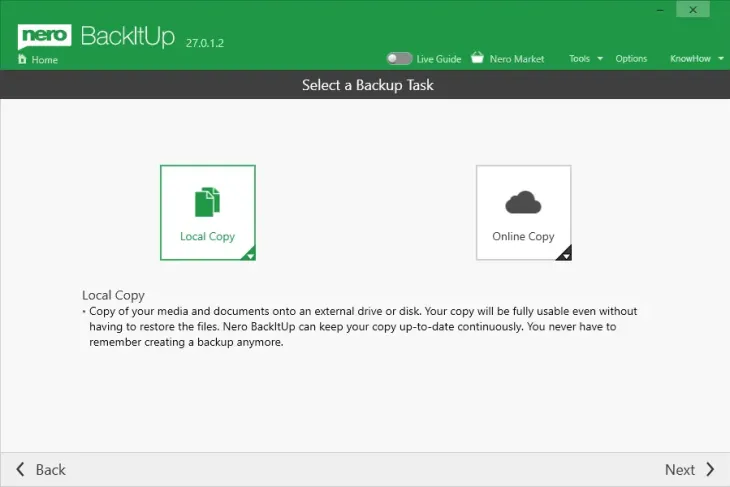Select the Online Copy cloud icon
730x487 pixels.
click(523, 203)
